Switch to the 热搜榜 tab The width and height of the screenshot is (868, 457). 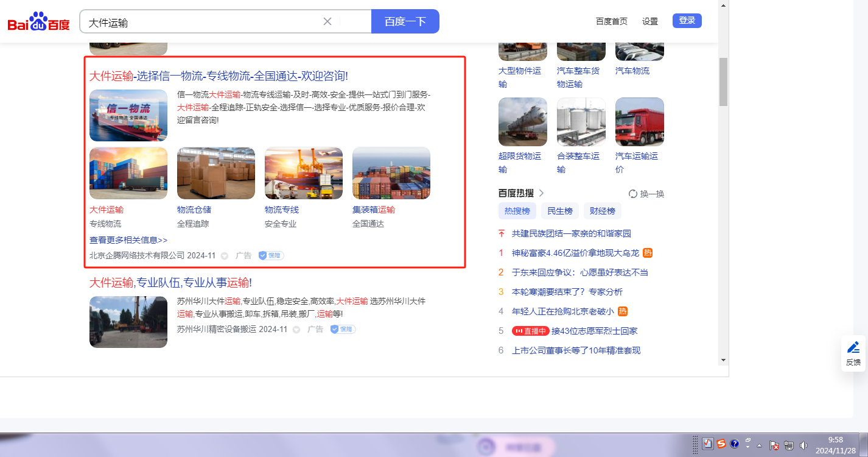tap(517, 211)
